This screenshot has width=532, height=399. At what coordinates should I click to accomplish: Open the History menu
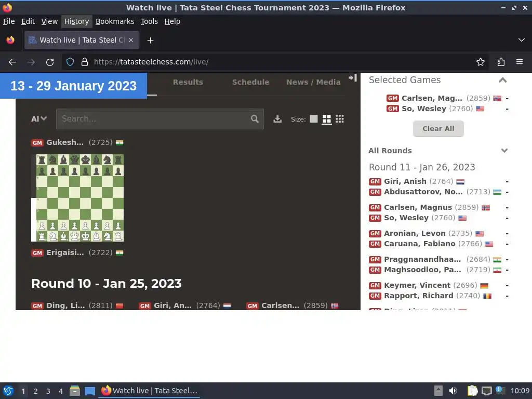(77, 21)
